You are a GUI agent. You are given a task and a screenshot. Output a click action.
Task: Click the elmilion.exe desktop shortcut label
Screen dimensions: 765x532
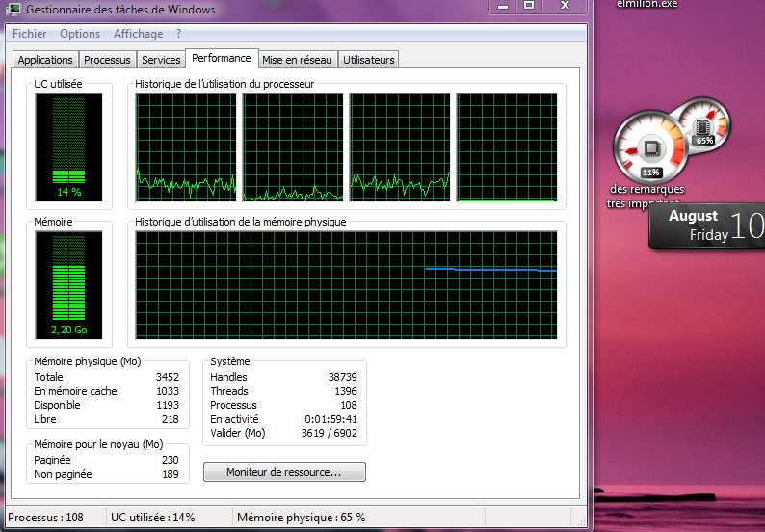click(646, 4)
